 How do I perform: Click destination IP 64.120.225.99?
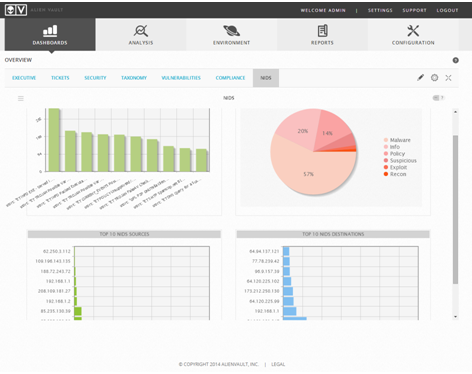pos(264,301)
